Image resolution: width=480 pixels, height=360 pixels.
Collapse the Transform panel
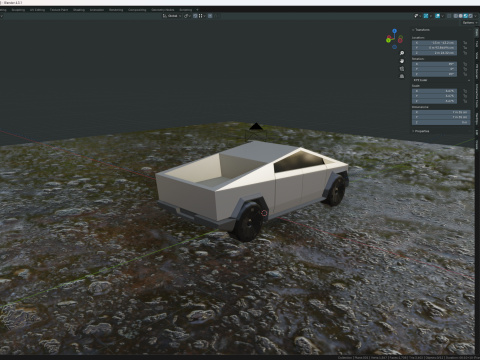421,30
